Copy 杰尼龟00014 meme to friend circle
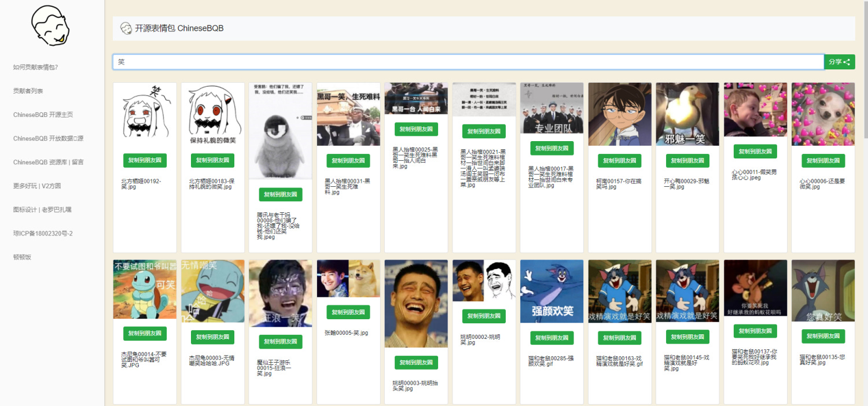The width and height of the screenshot is (868, 406). click(x=145, y=333)
